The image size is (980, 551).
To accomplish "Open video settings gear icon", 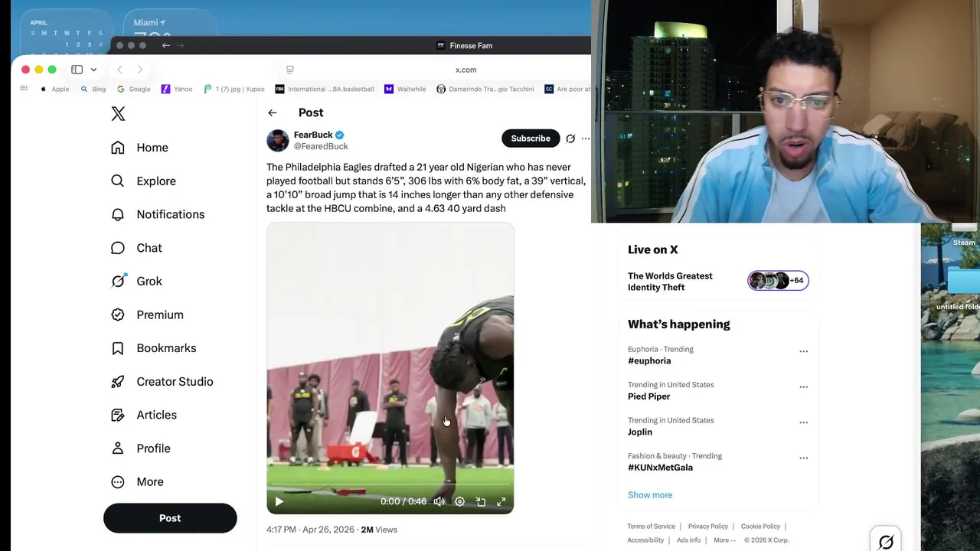I will point(459,501).
